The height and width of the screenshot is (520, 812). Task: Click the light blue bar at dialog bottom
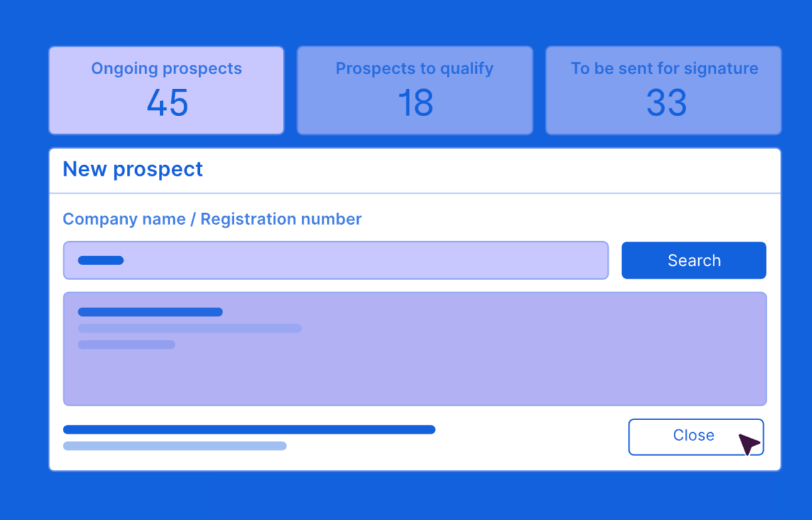(175, 446)
